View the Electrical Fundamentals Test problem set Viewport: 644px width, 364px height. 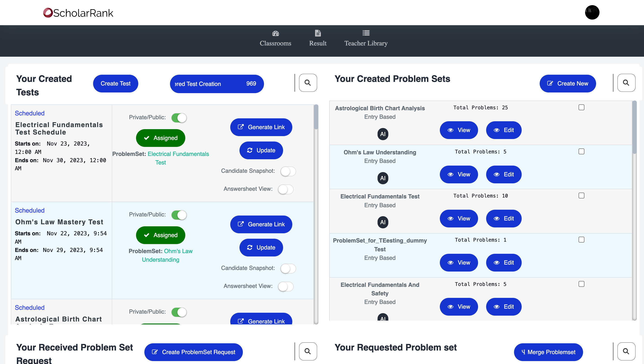pos(458,218)
